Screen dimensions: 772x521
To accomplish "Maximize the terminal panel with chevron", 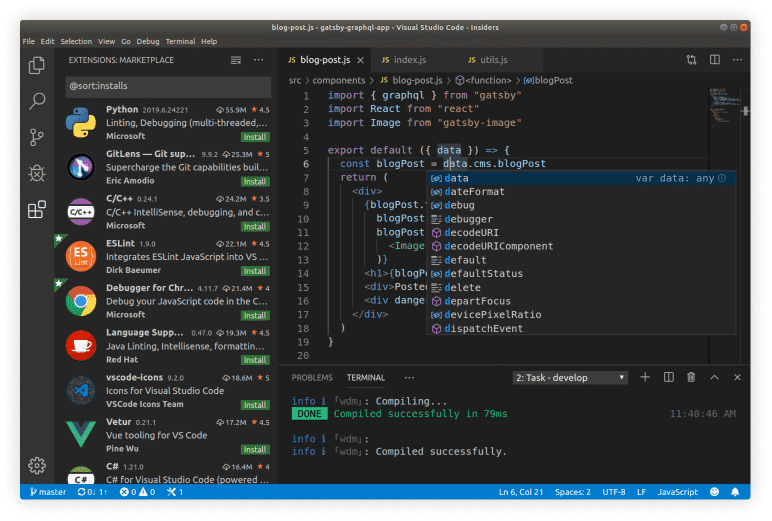I will tap(714, 378).
